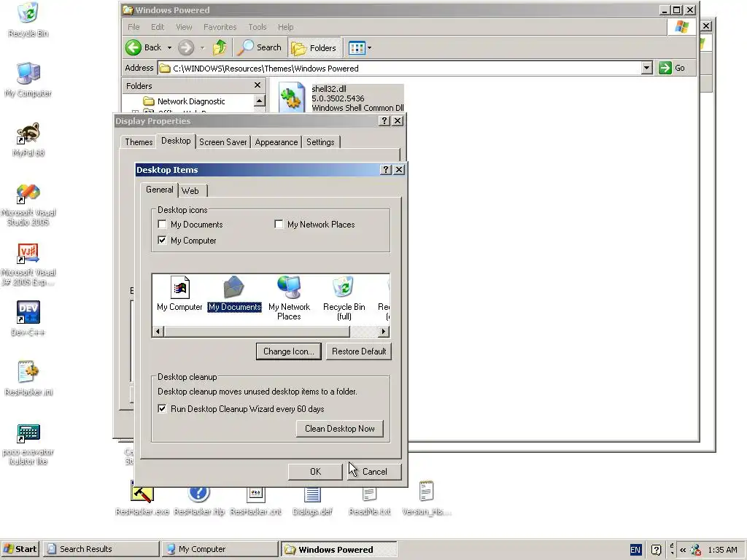This screenshot has width=747, height=560.
Task: Click OK in Desktop Items dialog
Action: click(x=315, y=472)
